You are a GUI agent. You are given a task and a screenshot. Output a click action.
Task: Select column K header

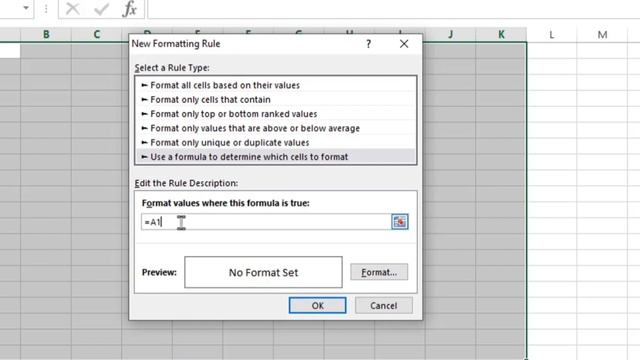point(501,35)
